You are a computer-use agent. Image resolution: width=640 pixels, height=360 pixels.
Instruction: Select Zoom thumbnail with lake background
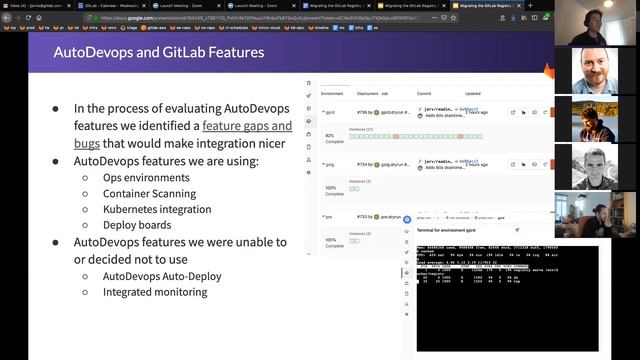595,119
